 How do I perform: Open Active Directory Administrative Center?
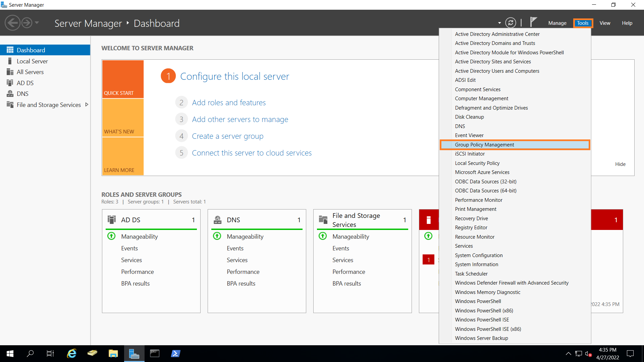[x=497, y=34]
